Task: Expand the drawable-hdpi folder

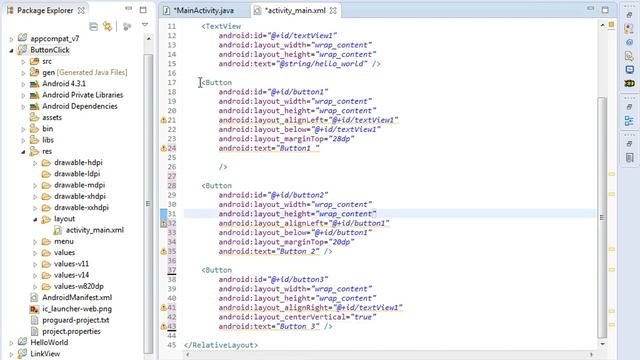Action: [x=35, y=163]
